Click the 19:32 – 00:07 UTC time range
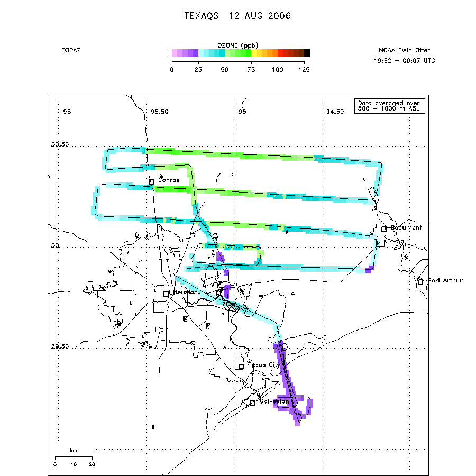 point(404,61)
